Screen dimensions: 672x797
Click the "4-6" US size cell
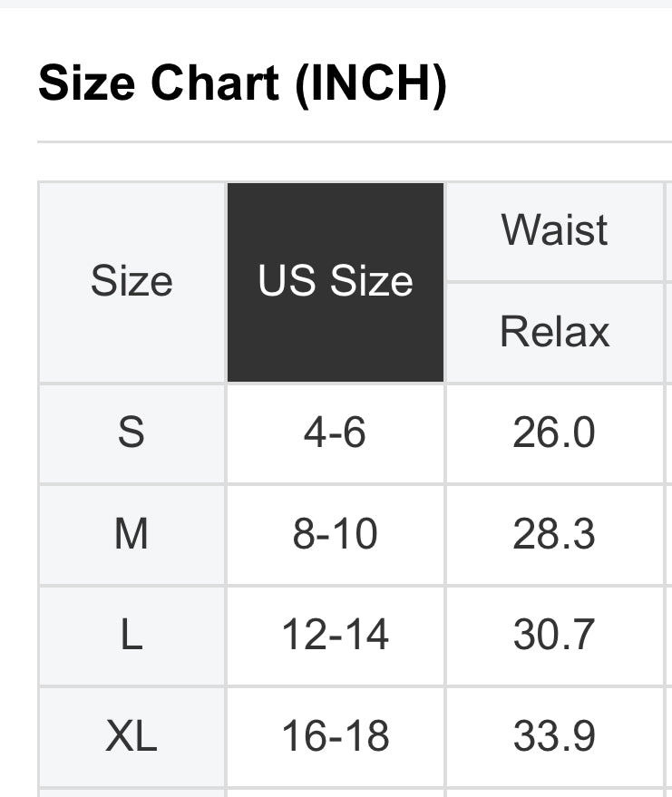pos(336,433)
